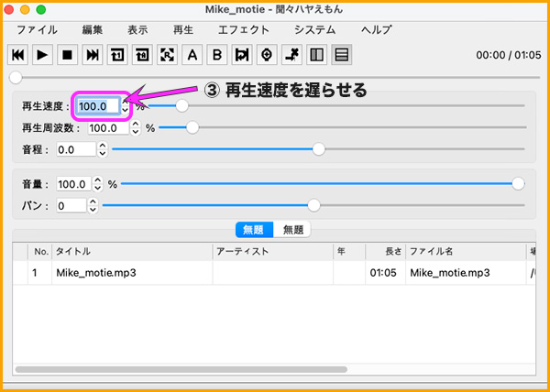
Task: Decrease 再生速度 with the down stepper arrow
Action: tap(126, 110)
